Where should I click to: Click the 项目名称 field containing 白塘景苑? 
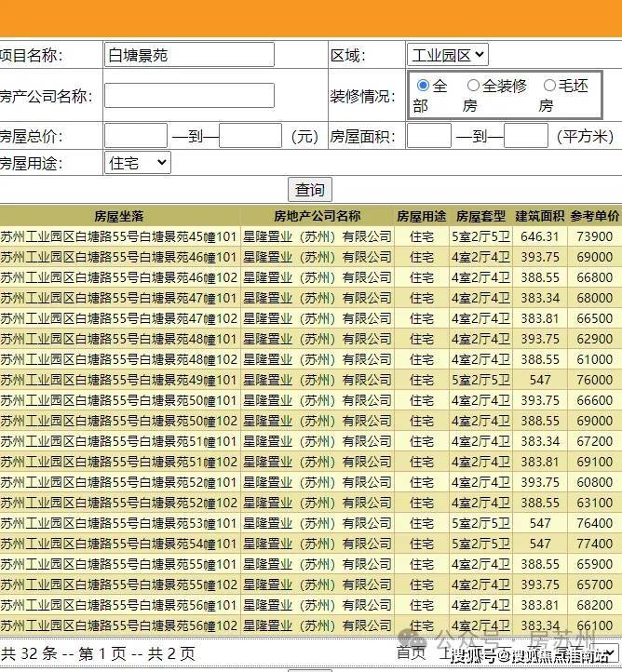[x=189, y=55]
